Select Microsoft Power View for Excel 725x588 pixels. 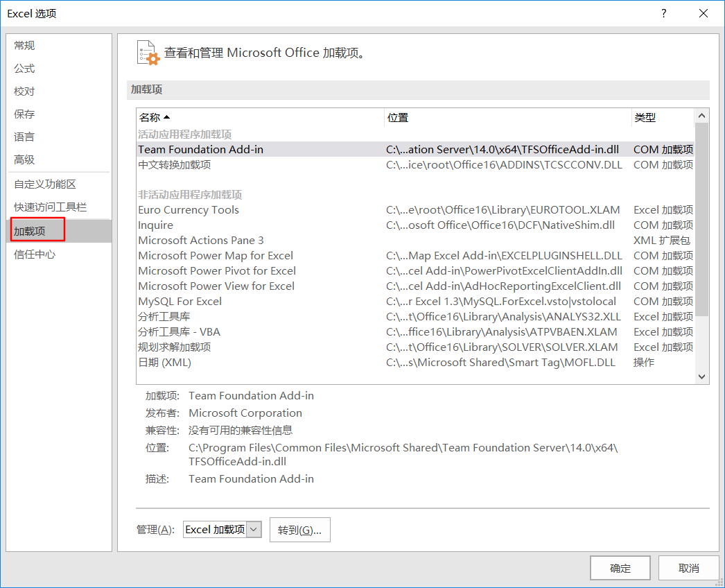[x=416, y=286]
